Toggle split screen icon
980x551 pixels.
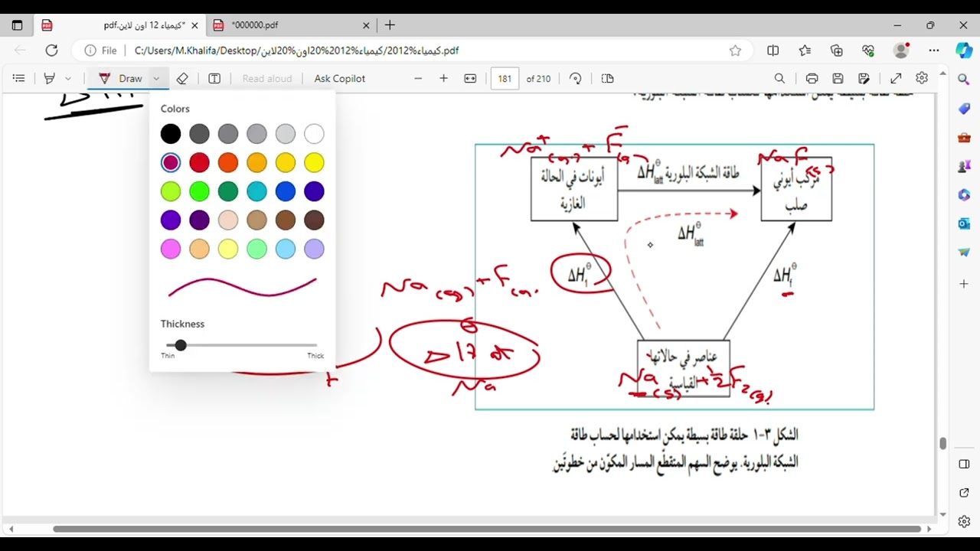[773, 51]
